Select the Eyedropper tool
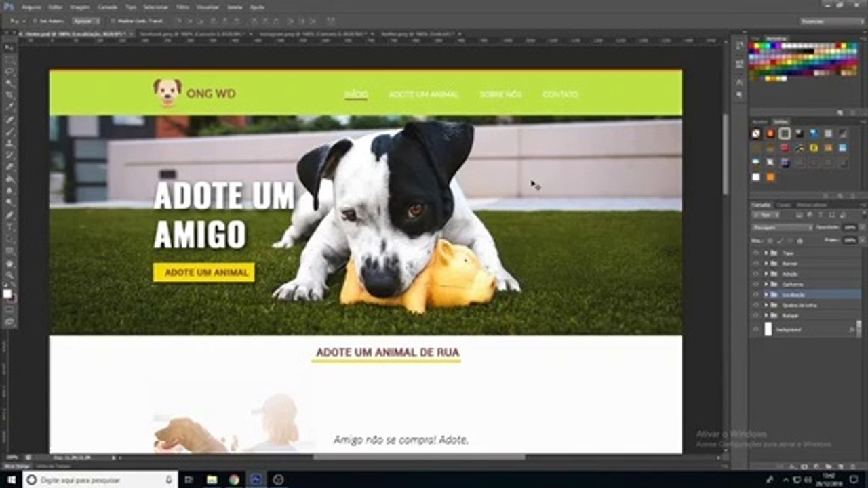The height and width of the screenshot is (488, 868). tap(9, 106)
